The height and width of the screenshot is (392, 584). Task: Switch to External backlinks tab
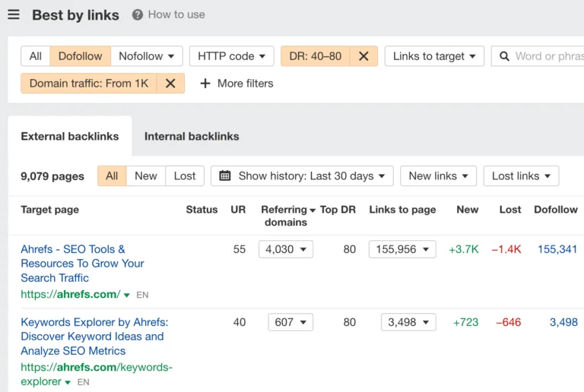coord(70,137)
